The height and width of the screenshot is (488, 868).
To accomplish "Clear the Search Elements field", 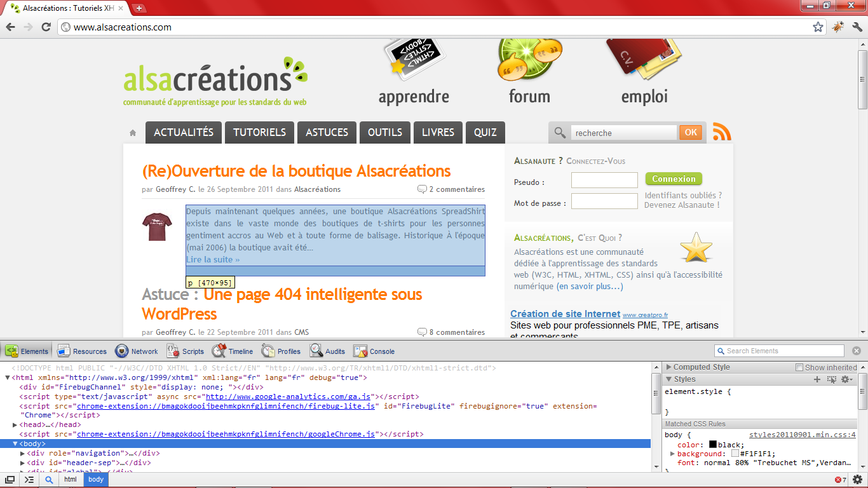I will click(856, 351).
